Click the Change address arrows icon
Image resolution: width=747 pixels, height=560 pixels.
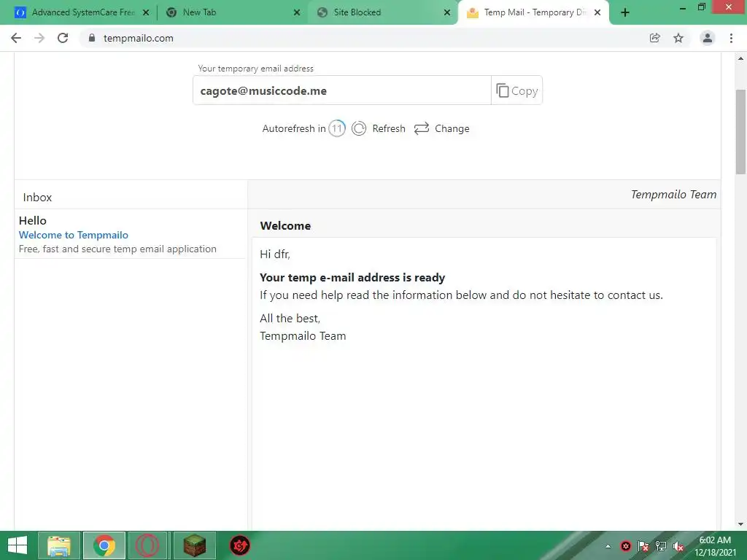pyautogui.click(x=422, y=128)
